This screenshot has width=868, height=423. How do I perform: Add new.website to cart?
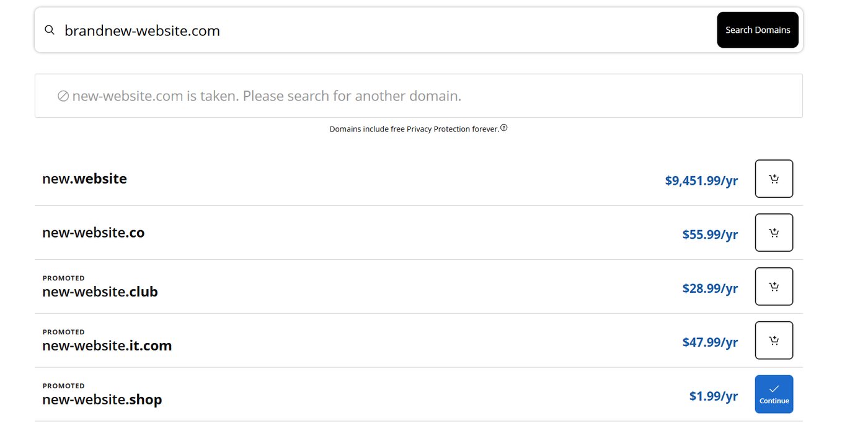tap(774, 179)
